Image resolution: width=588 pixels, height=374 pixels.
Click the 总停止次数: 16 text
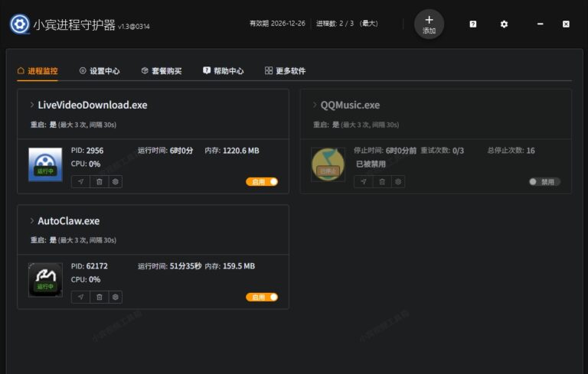[x=511, y=151]
